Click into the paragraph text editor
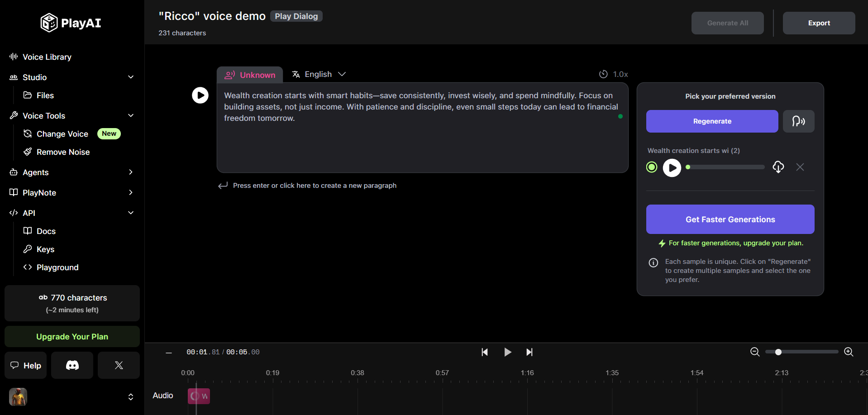The image size is (868, 415). coord(423,128)
